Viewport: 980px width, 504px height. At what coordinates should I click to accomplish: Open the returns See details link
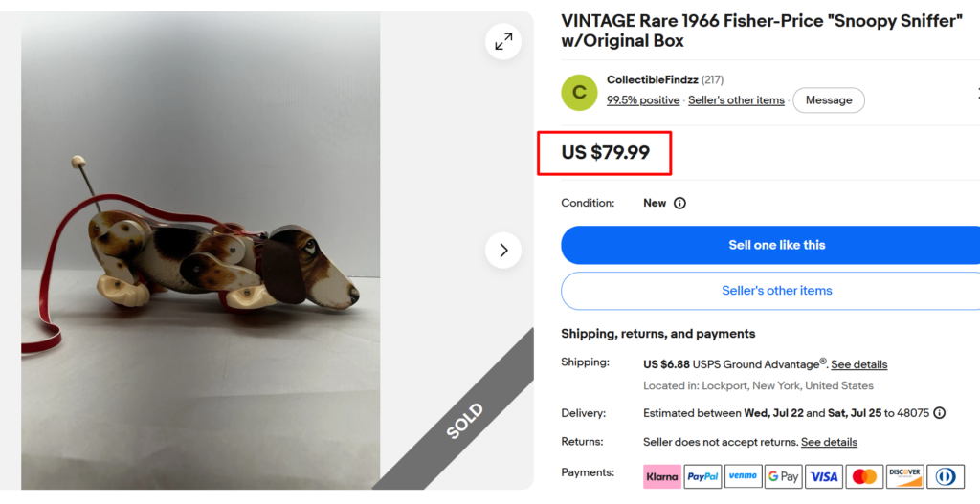tap(829, 442)
